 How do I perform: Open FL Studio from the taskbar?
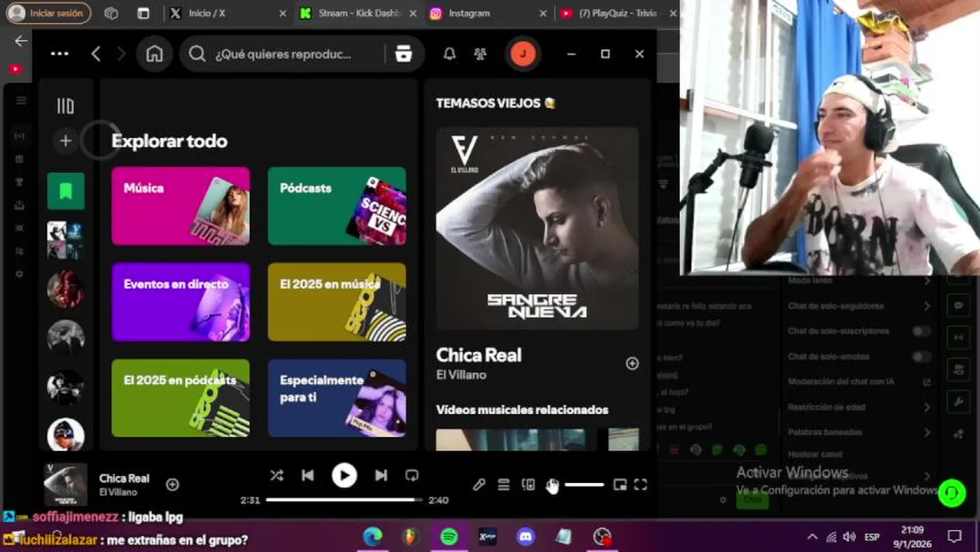[x=411, y=537]
